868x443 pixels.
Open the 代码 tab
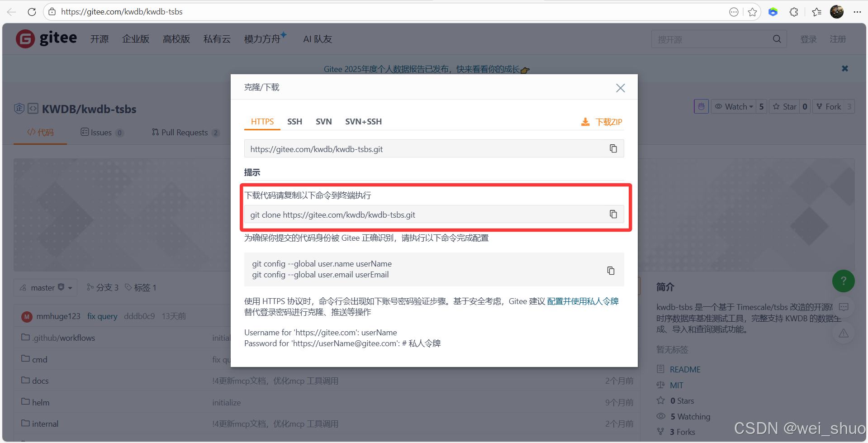40,133
